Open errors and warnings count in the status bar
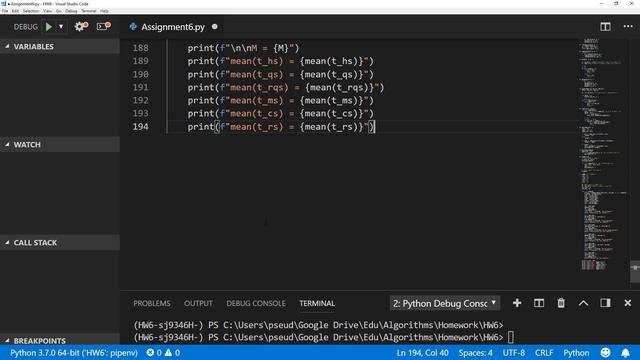 [x=163, y=353]
